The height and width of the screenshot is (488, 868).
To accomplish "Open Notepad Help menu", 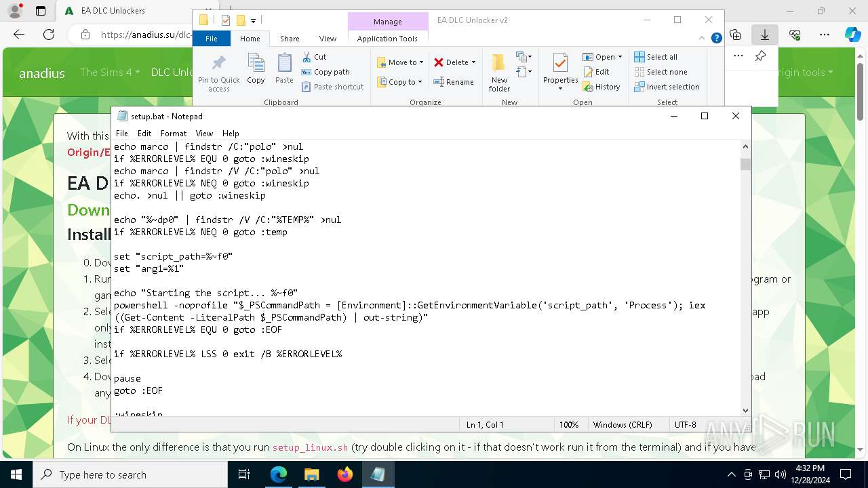I will (231, 134).
